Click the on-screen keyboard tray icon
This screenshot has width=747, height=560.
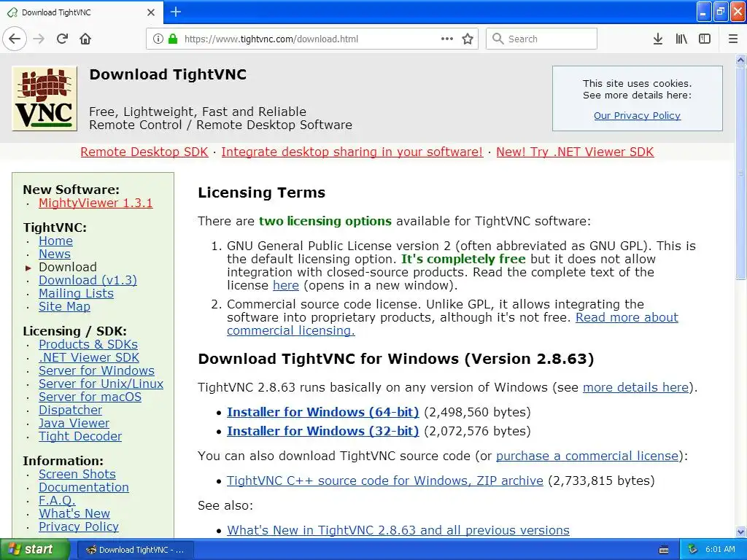pyautogui.click(x=664, y=550)
